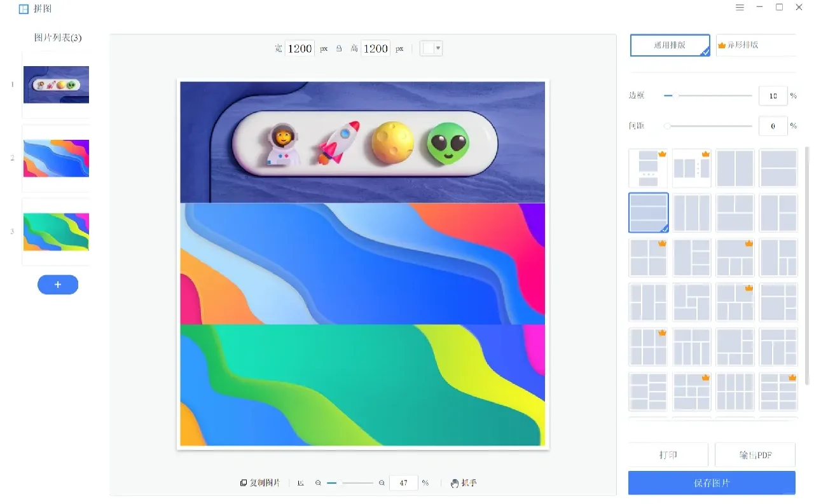Click the 输出PDF export button

755,454
